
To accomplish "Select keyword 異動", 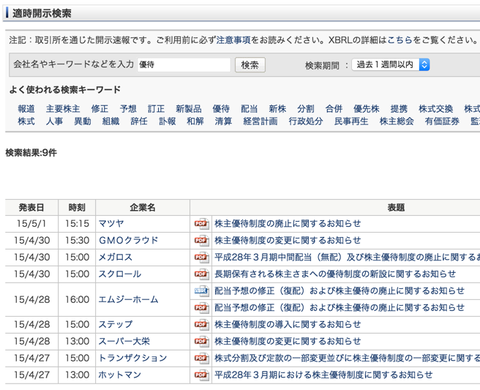I will tap(83, 121).
